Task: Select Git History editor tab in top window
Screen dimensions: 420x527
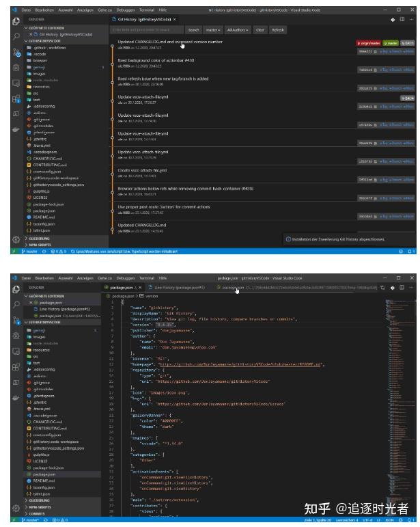Action: [144, 20]
